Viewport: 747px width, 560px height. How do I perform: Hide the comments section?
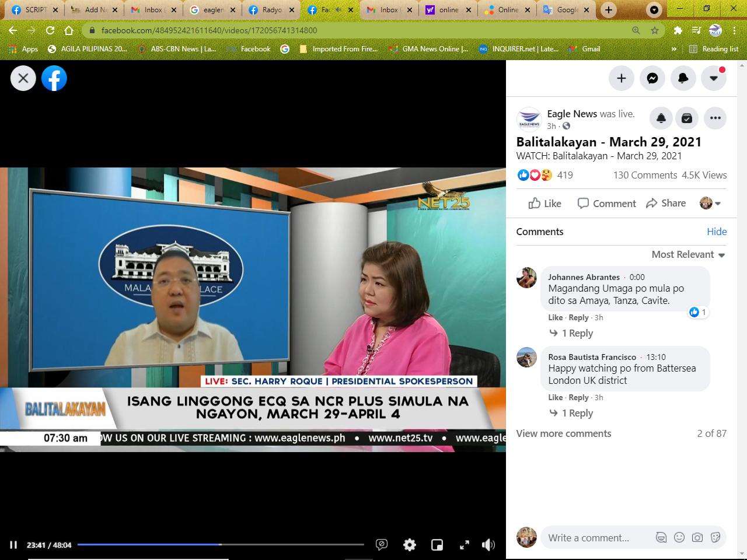[717, 232]
